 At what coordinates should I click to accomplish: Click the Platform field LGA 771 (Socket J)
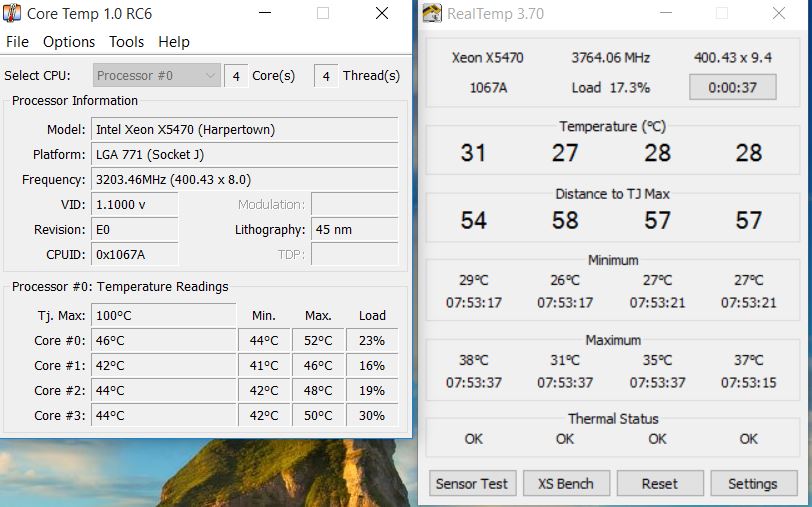(244, 154)
